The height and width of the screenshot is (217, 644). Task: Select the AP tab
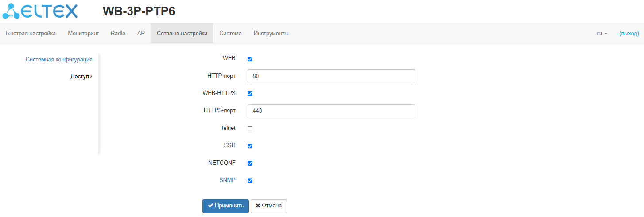click(141, 34)
